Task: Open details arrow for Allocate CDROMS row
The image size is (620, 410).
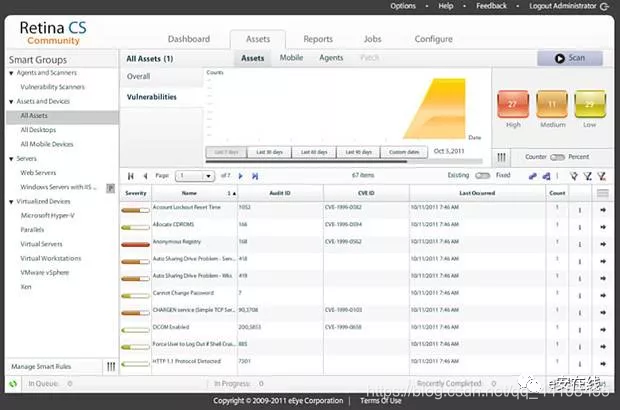Action: click(x=603, y=227)
